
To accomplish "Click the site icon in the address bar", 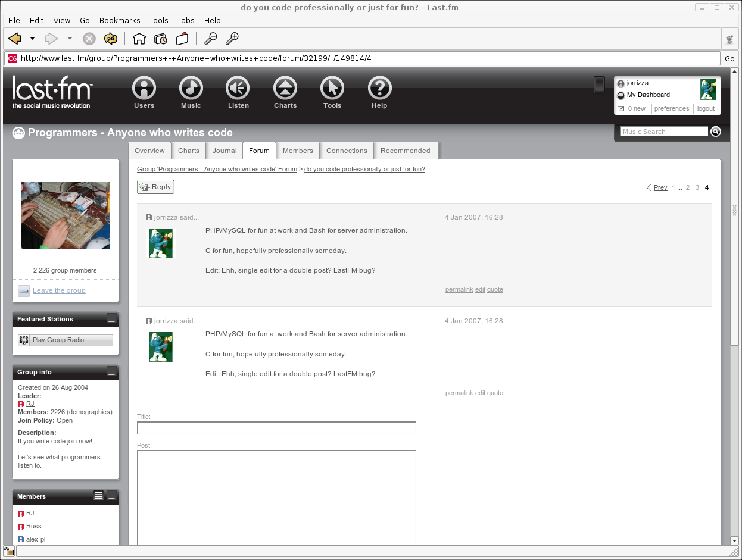I will 12,58.
